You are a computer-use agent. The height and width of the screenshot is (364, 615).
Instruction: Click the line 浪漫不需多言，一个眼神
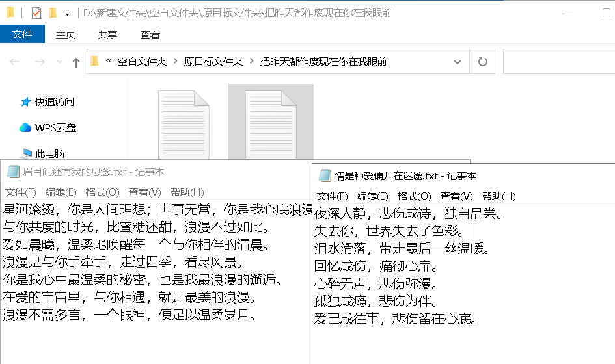[x=129, y=315]
